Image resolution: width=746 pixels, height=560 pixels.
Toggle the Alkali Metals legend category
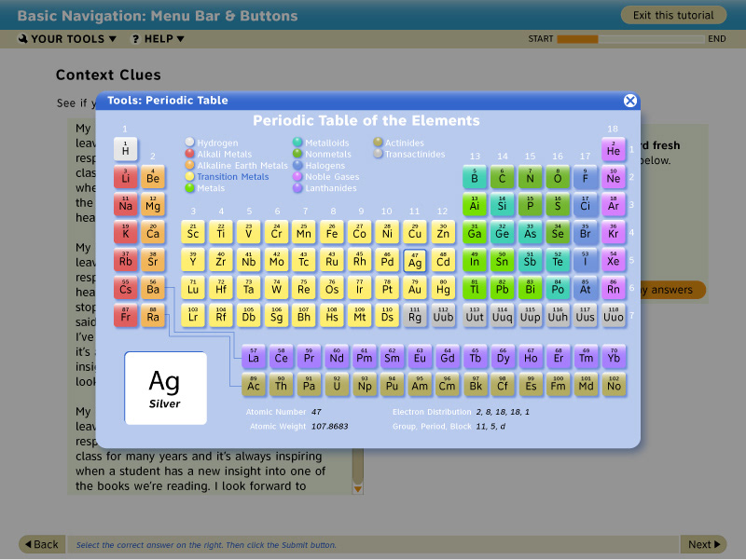coord(219,154)
